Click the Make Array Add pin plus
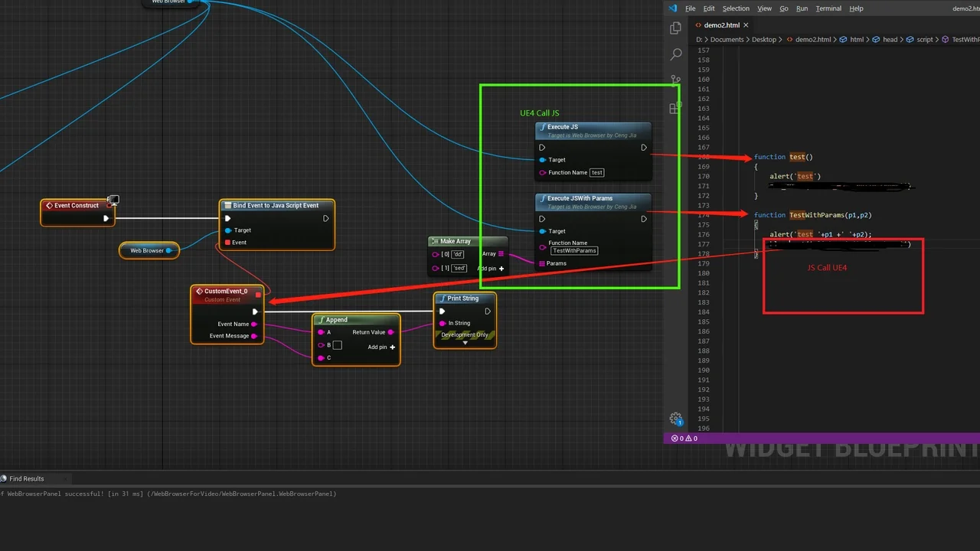This screenshot has width=980, height=551. pos(501,269)
